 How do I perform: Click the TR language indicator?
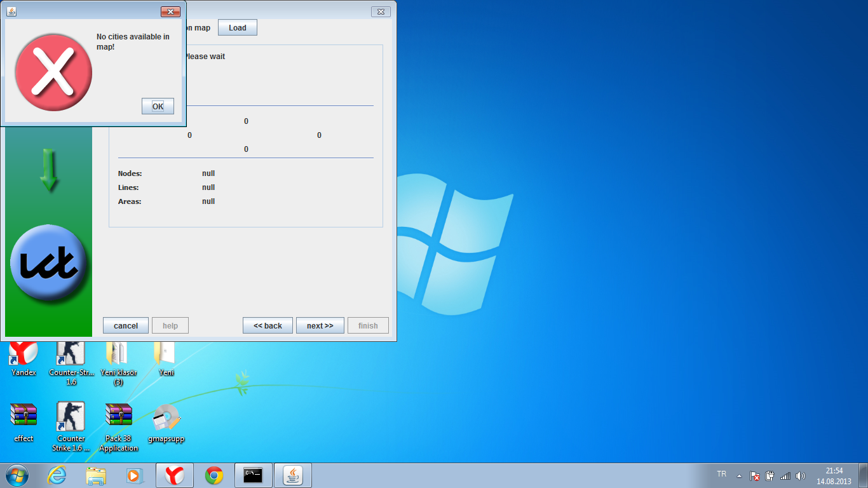722,474
